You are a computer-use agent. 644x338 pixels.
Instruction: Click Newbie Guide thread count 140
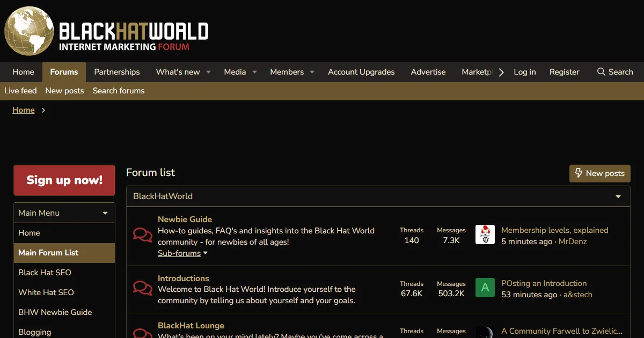412,240
